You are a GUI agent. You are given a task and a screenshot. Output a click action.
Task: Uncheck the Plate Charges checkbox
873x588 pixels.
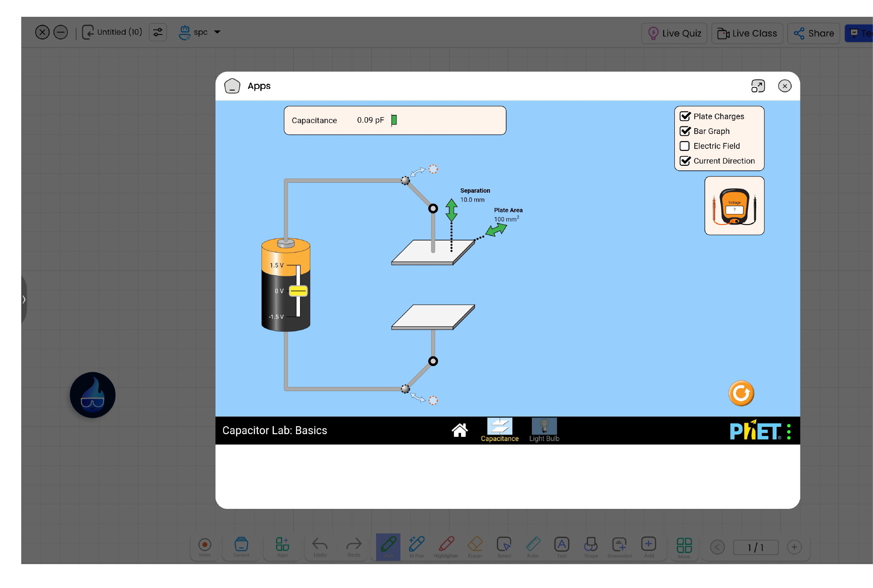(x=685, y=116)
